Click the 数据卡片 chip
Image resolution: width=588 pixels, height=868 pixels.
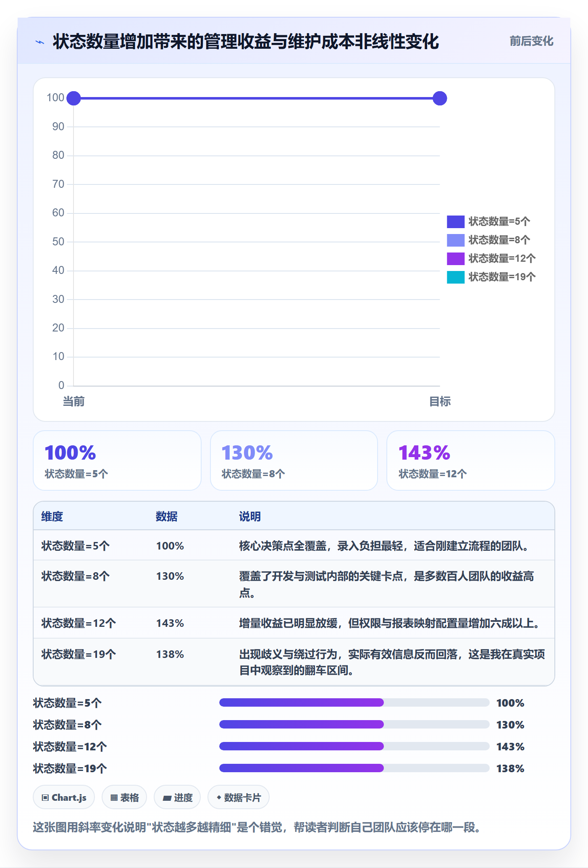[239, 797]
